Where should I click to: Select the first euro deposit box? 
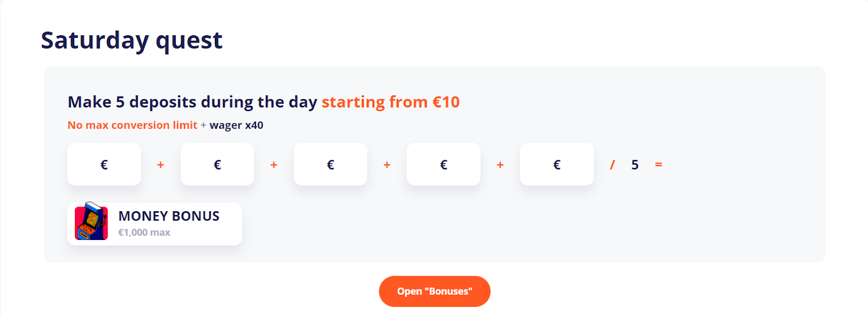click(x=104, y=164)
